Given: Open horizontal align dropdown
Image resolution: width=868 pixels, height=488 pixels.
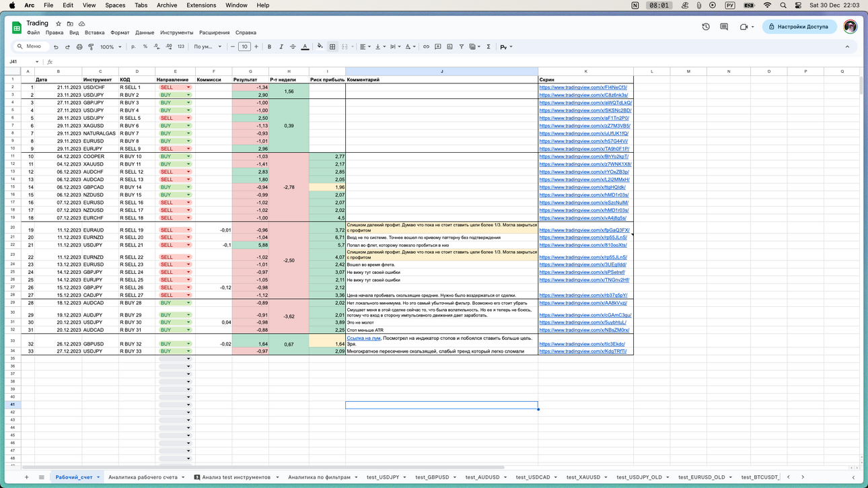Looking at the screenshot, I should coord(364,47).
